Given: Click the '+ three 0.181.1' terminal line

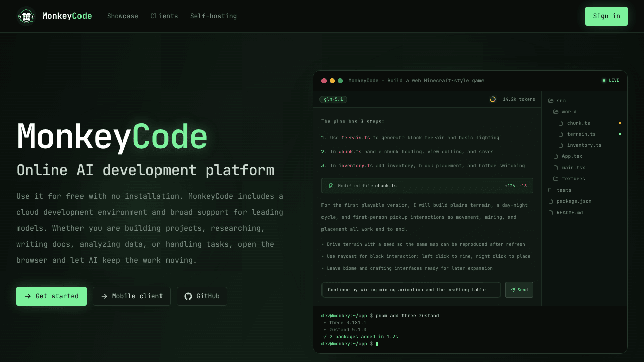Looking at the screenshot, I should pyautogui.click(x=345, y=323).
